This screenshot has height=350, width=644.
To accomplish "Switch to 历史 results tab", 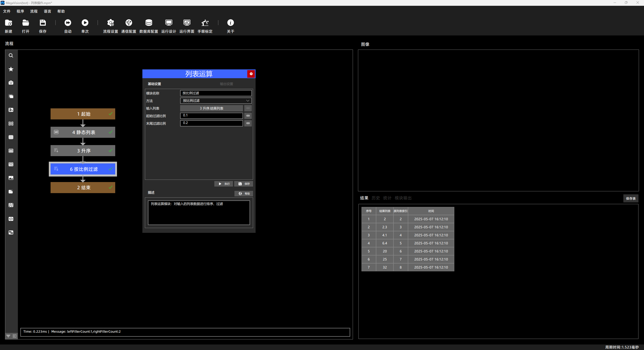I will [376, 198].
